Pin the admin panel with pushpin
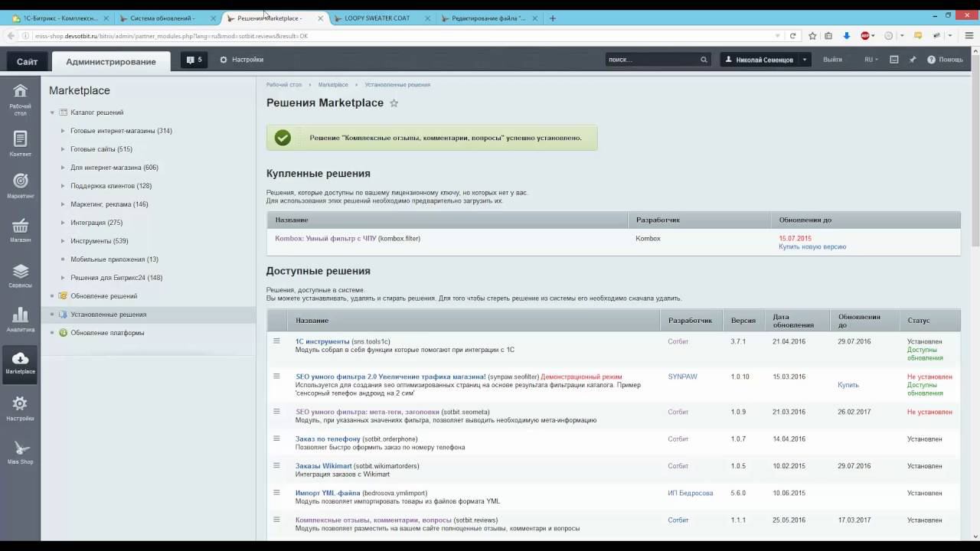The image size is (980, 551). point(913,60)
